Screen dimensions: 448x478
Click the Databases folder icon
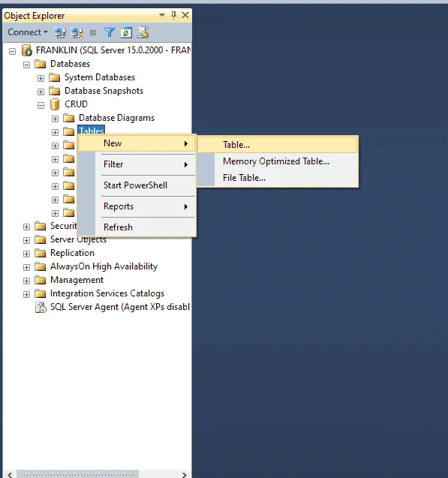[x=40, y=64]
